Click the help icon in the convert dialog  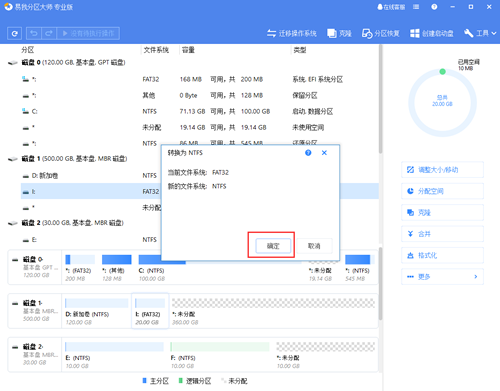tap(308, 153)
